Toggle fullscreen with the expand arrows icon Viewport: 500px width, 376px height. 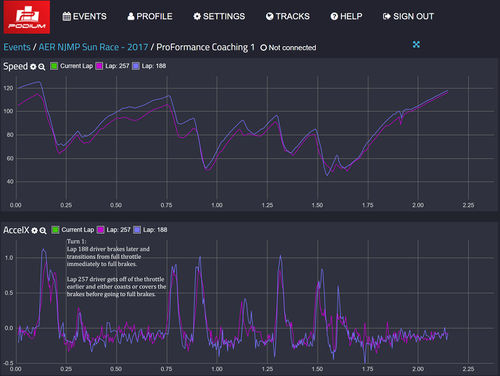[416, 44]
